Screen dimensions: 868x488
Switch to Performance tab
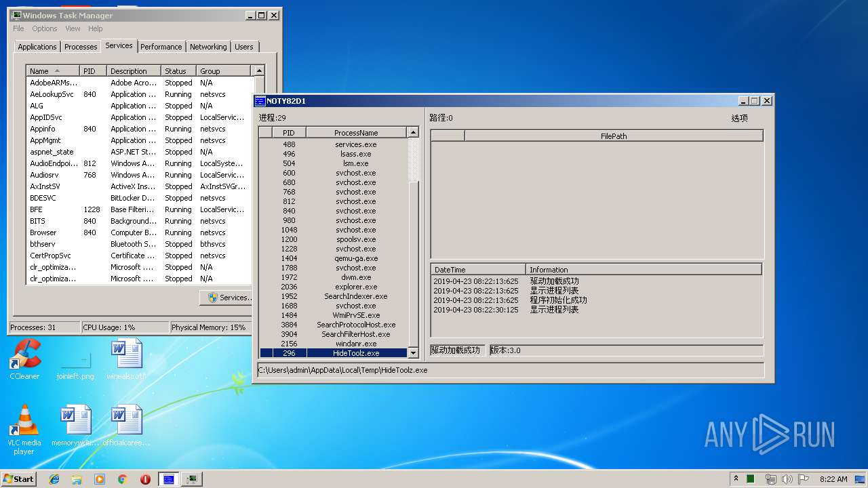tap(161, 47)
